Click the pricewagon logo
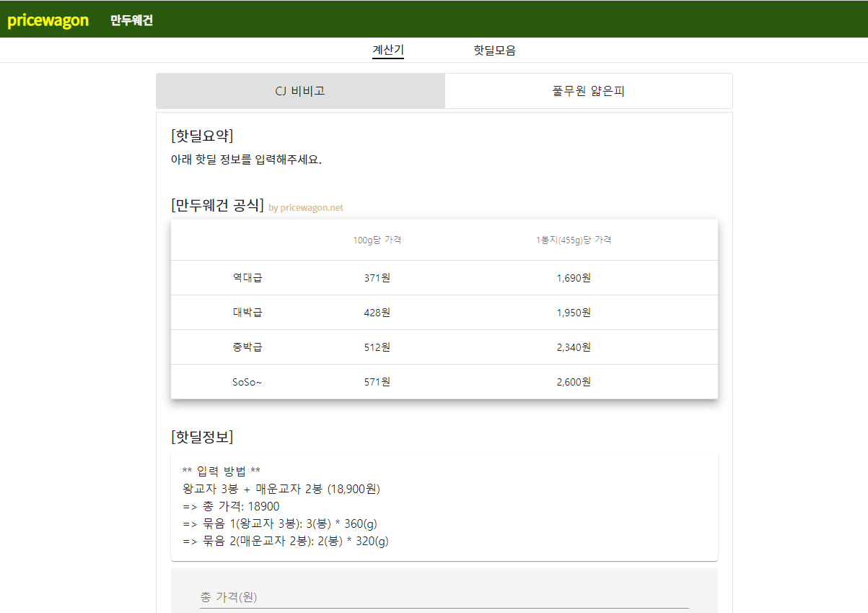Screen dimensions: 868x613 48,20
